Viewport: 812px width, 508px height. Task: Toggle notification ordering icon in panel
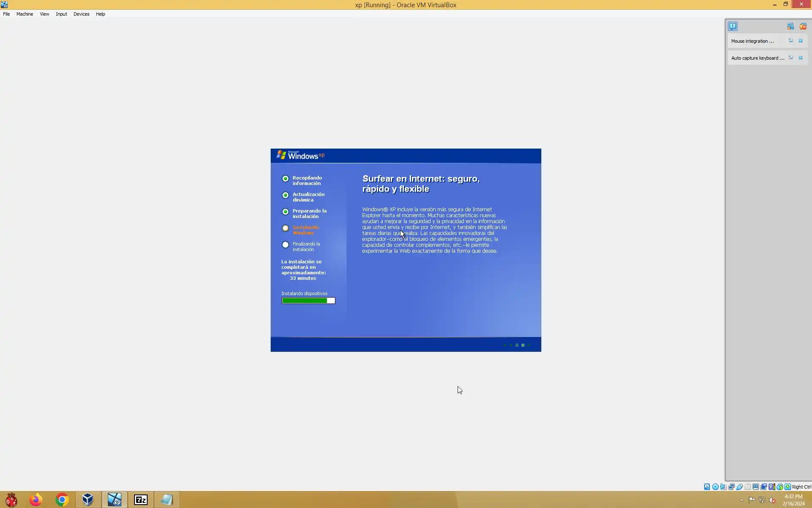pyautogui.click(x=790, y=26)
